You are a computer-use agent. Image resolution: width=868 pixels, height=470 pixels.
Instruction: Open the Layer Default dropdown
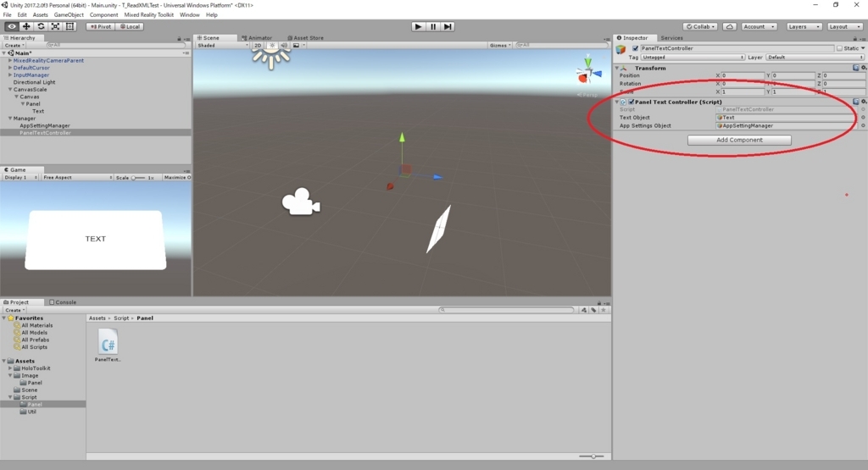tap(815, 57)
